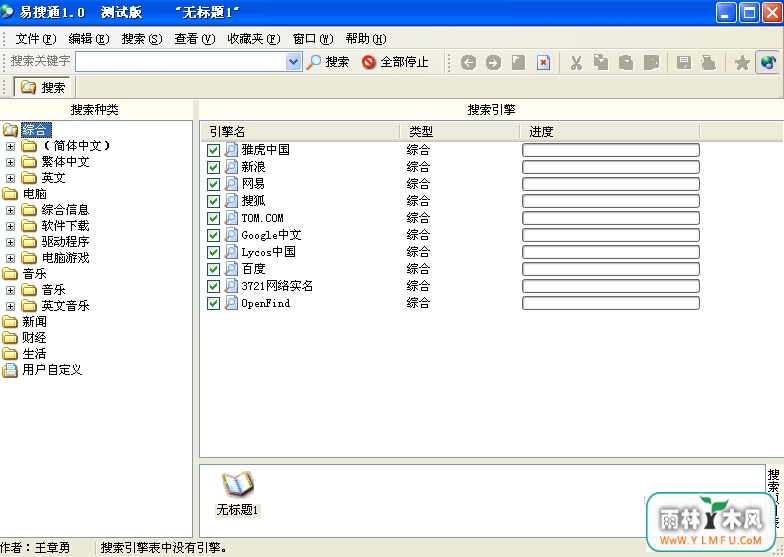Uncheck the TOM.COM checkbox

coord(214,218)
